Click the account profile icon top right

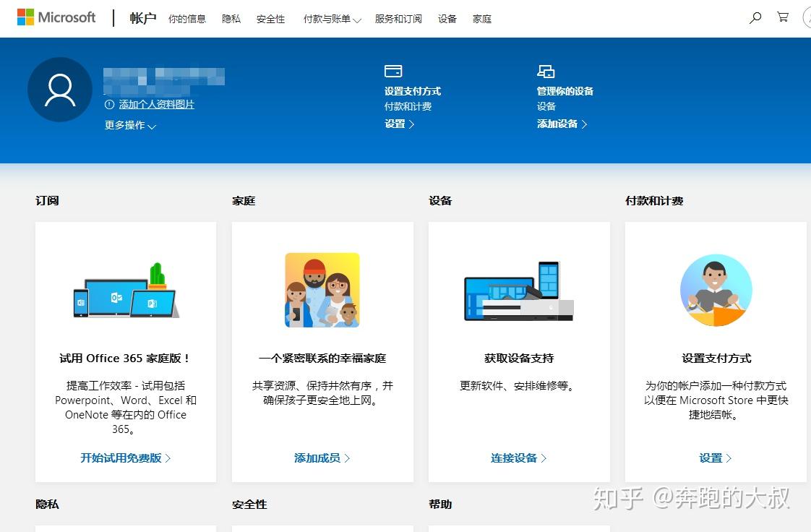coord(807,17)
